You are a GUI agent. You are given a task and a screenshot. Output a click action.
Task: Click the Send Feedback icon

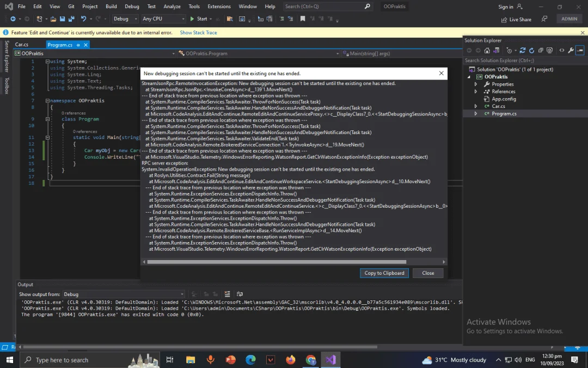point(544,19)
